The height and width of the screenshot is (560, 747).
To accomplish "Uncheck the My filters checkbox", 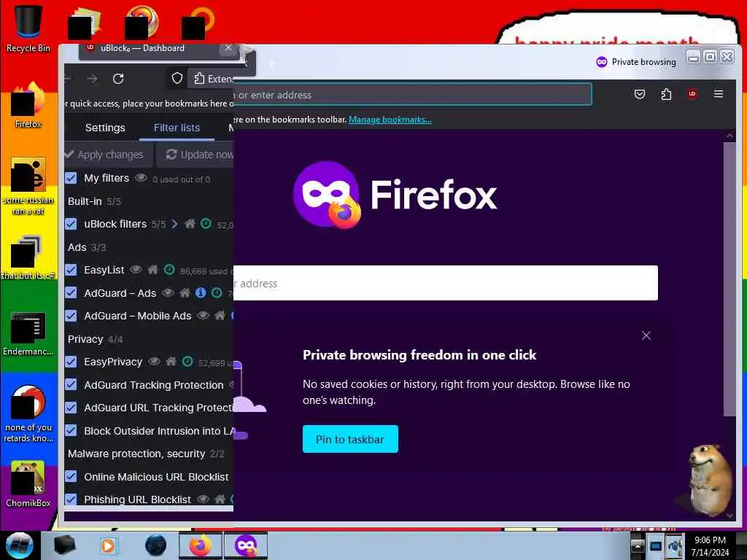I will coord(71,178).
